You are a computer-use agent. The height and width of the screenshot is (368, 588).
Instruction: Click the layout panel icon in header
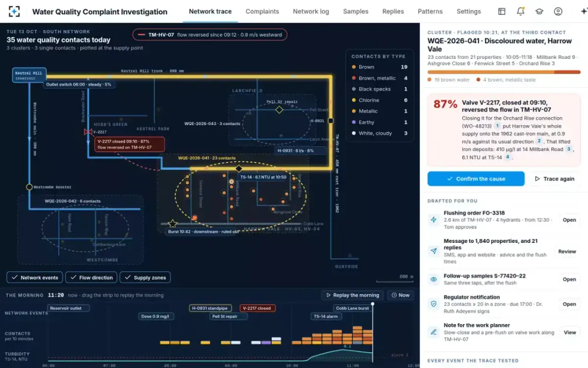pyautogui.click(x=502, y=11)
